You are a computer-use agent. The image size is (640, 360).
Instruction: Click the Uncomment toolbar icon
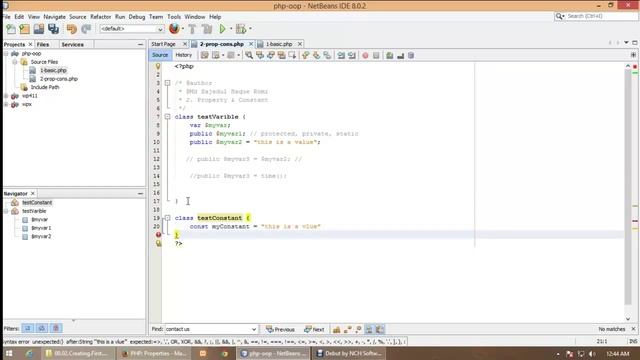pyautogui.click(x=400, y=55)
